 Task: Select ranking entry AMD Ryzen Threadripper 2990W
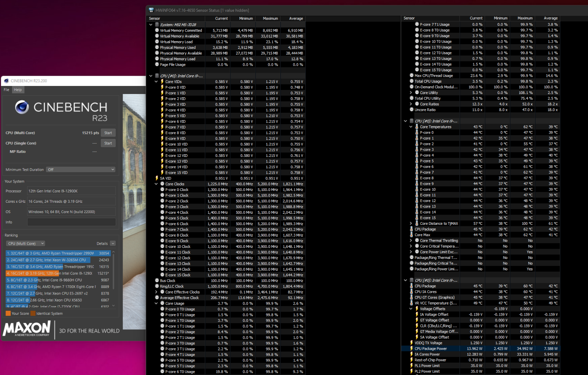[x=58, y=253]
